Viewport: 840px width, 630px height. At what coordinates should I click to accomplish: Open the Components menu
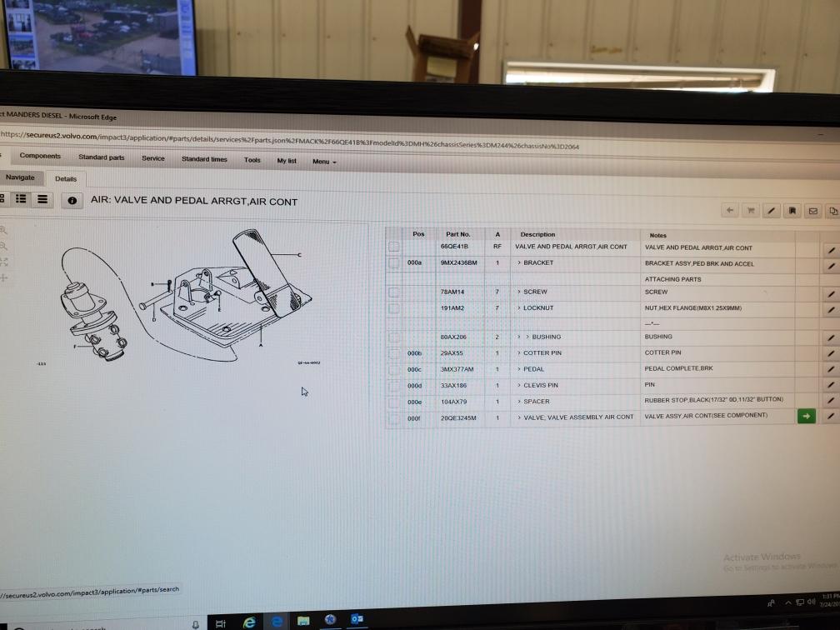tap(40, 156)
